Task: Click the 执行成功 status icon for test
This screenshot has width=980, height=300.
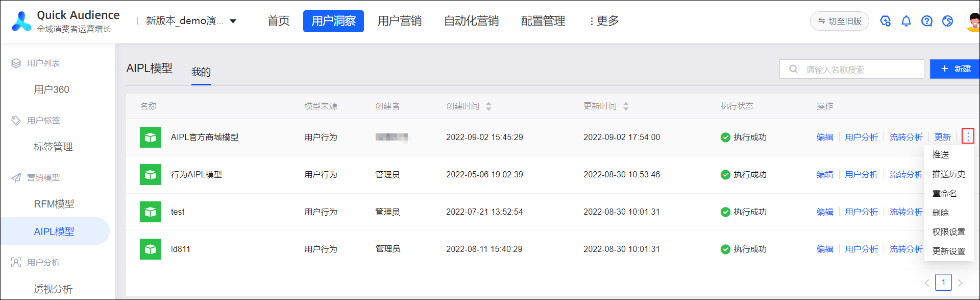Action: pyautogui.click(x=725, y=212)
